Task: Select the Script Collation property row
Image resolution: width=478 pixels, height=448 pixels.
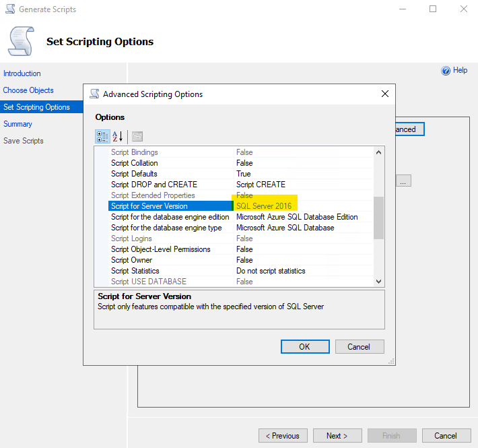Action: click(241, 163)
